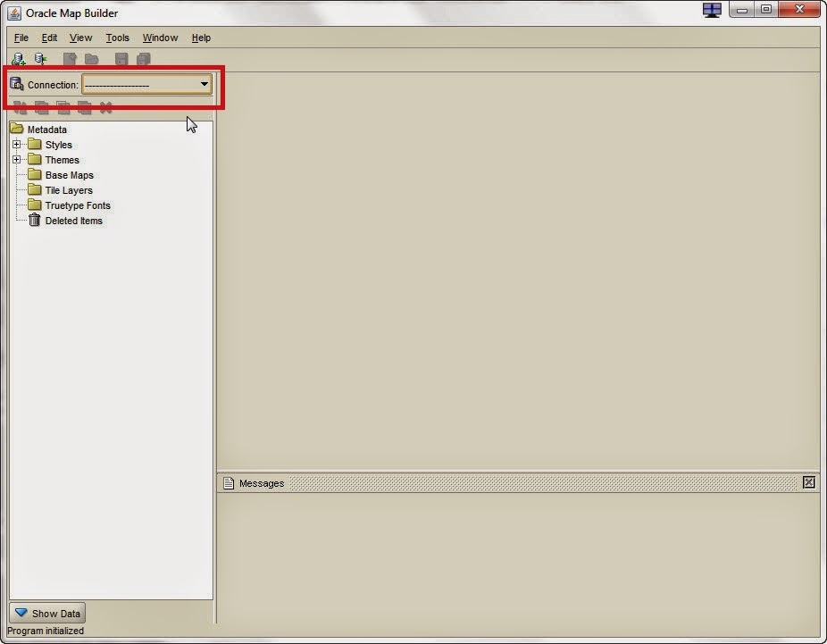
Task: Open the Window menu
Action: pos(159,38)
